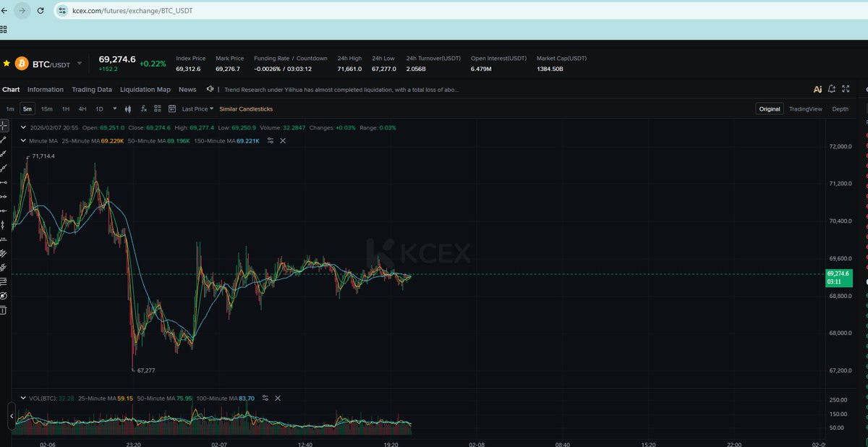Click the Funding Rate / Countdown label
This screenshot has height=447, width=868.
click(x=291, y=59)
